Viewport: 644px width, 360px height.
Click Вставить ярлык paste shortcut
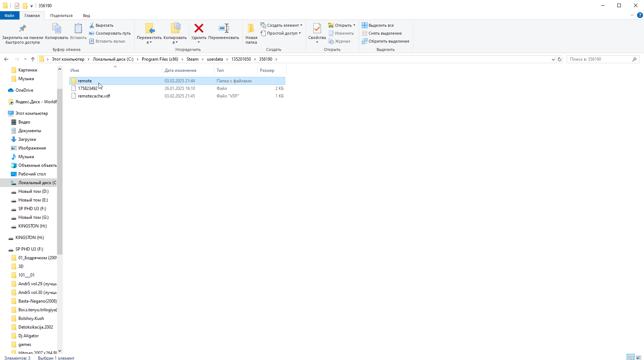107,41
